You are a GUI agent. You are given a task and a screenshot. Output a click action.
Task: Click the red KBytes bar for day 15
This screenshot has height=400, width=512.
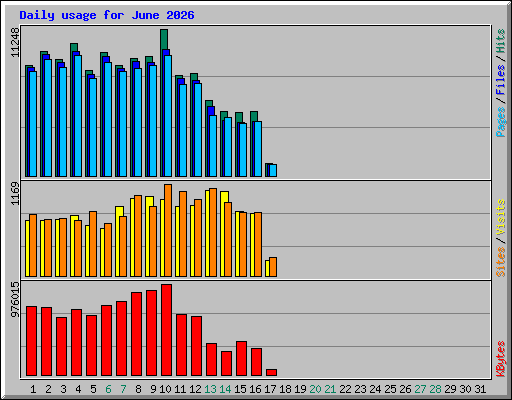click(241, 358)
